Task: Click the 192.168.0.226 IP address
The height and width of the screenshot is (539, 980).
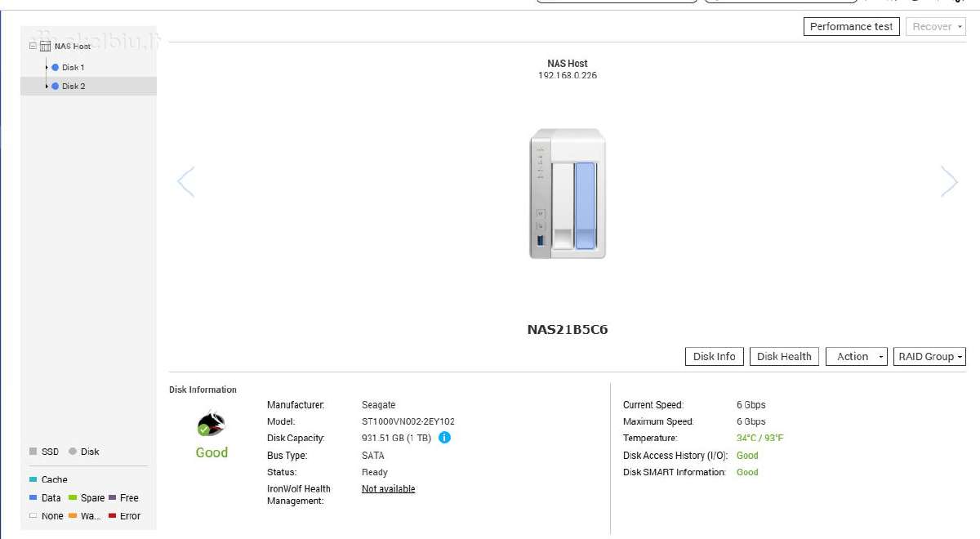Action: click(568, 75)
